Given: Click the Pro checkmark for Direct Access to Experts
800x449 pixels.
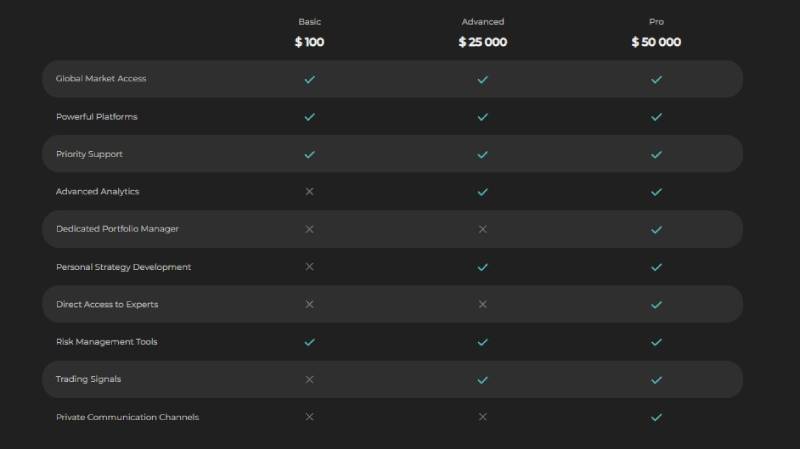Looking at the screenshot, I should [657, 305].
